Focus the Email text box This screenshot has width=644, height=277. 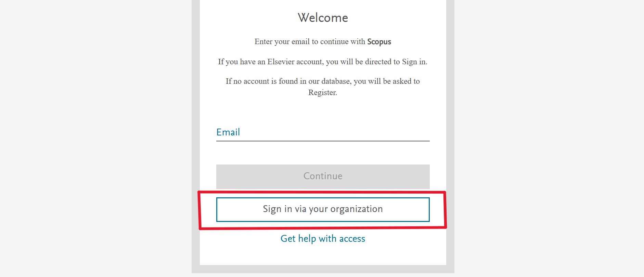pyautogui.click(x=323, y=133)
